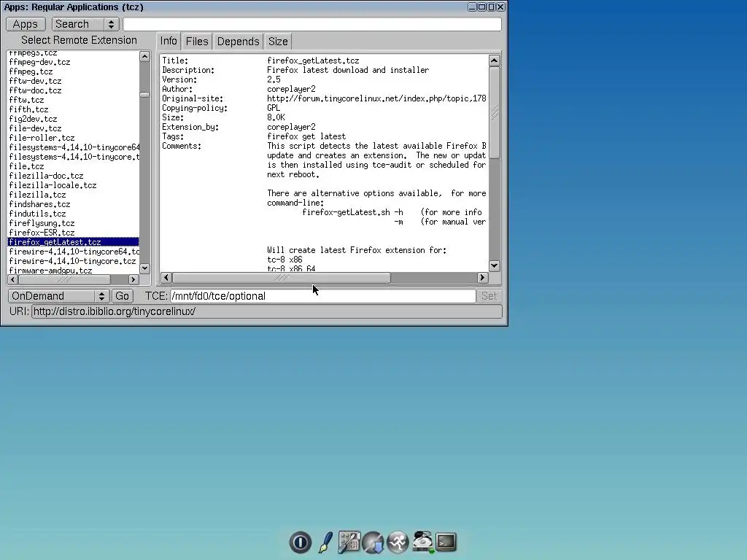This screenshot has height=560, width=747.
Task: Click extension list scroll down arrow
Action: (x=145, y=268)
